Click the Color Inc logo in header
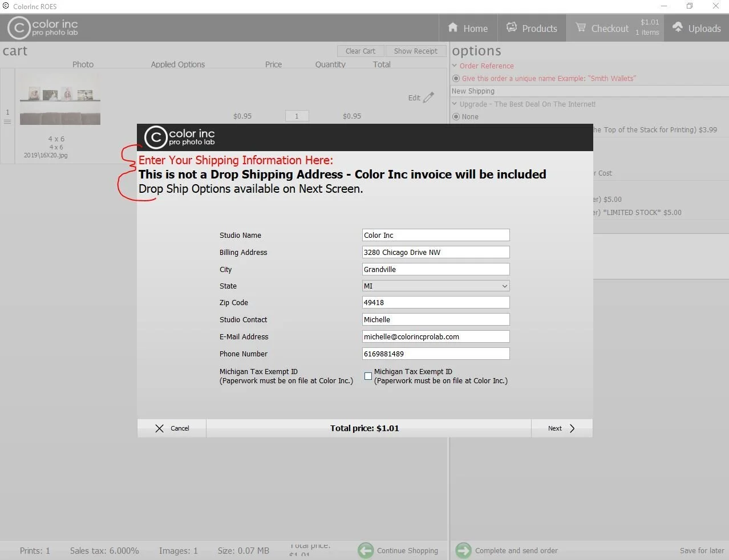 (43, 27)
